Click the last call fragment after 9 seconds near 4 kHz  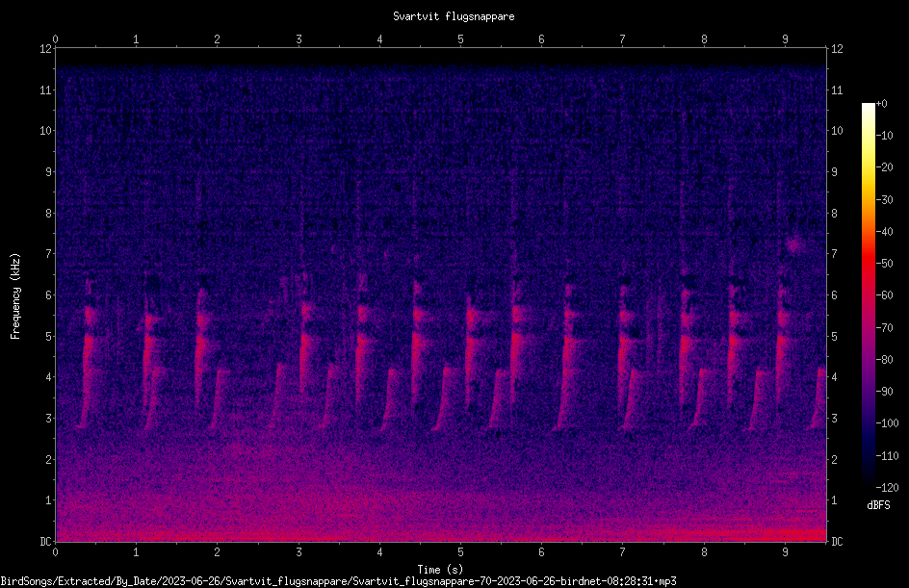coord(818,398)
